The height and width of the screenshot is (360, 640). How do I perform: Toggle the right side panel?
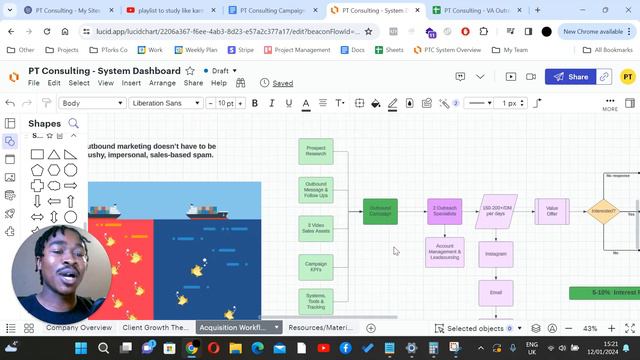point(630,103)
